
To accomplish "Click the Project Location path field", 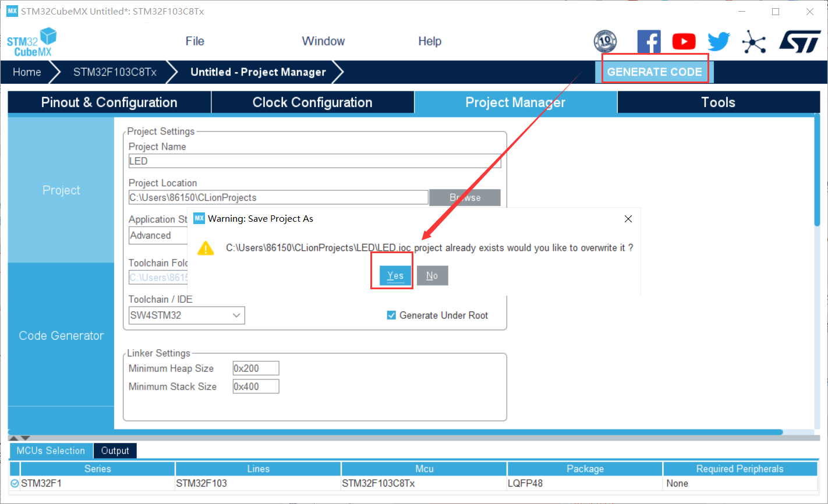I will pos(278,198).
